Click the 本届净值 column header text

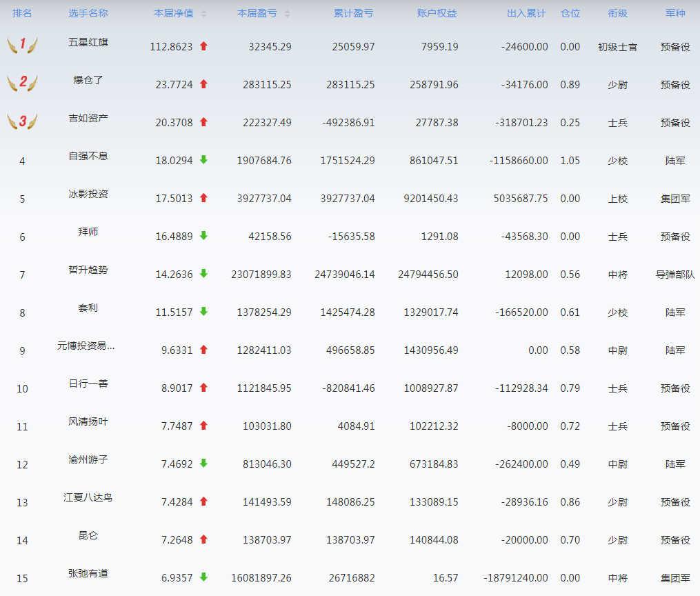coord(174,13)
